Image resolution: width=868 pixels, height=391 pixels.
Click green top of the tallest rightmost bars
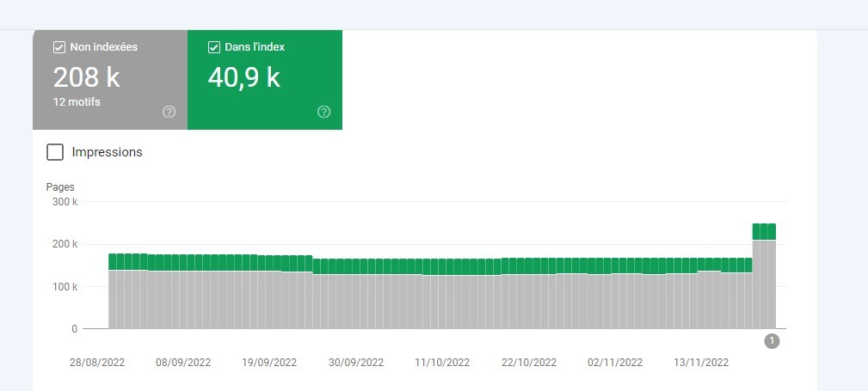pos(764,231)
